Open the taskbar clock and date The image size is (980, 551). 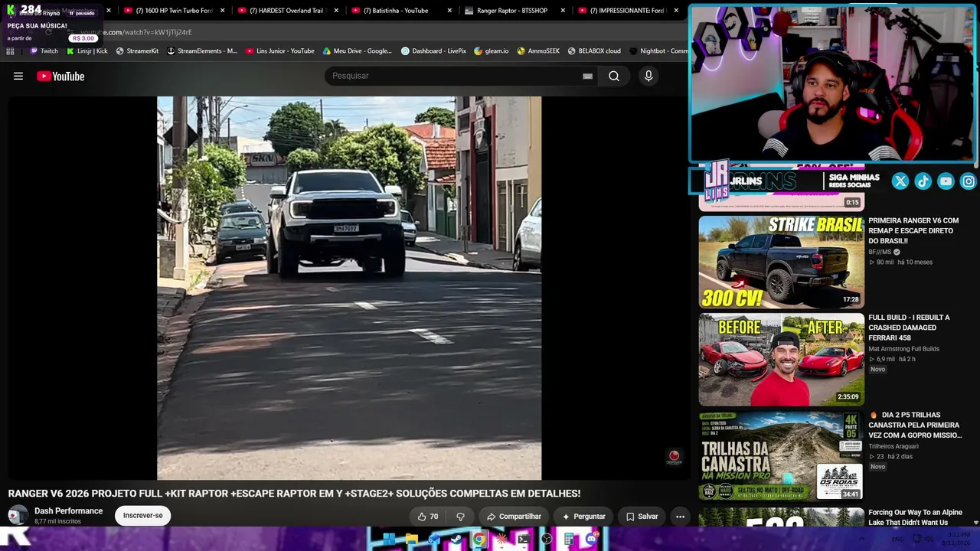coord(956,538)
